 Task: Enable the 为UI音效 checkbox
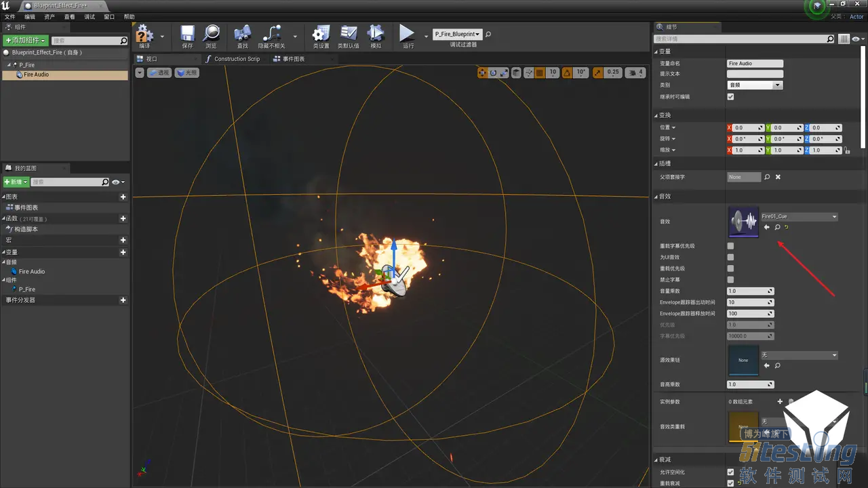(x=730, y=257)
